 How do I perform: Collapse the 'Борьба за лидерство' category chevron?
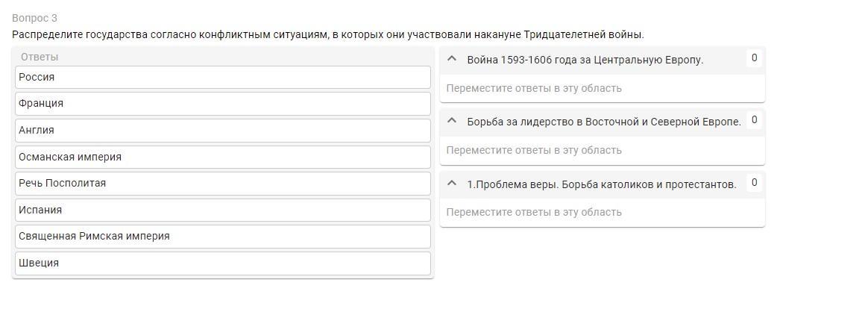click(451, 121)
